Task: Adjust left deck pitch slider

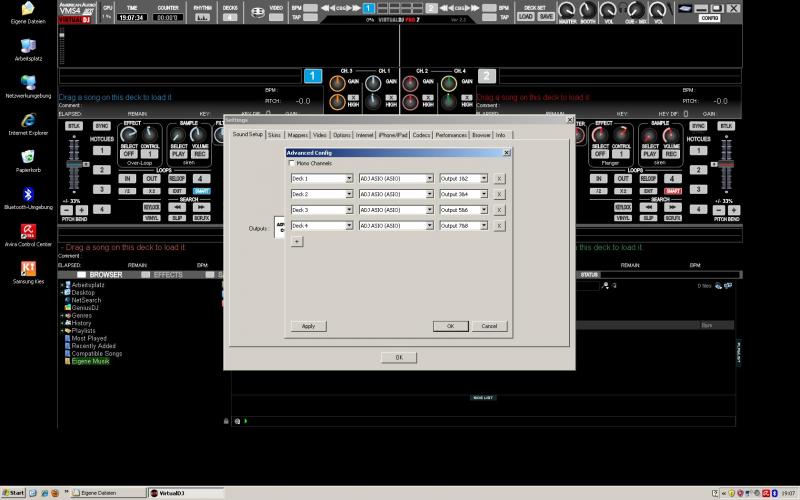Action: pos(74,164)
